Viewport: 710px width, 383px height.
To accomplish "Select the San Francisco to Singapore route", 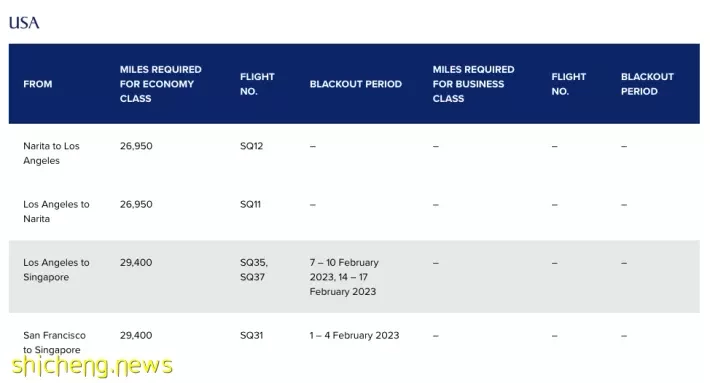I will (x=54, y=343).
